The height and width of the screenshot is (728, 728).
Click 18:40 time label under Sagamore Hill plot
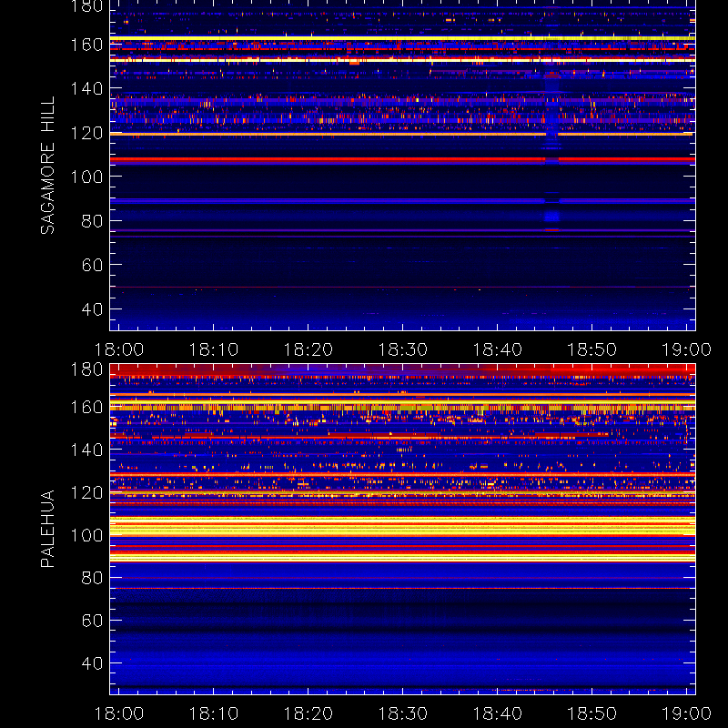[x=498, y=349]
